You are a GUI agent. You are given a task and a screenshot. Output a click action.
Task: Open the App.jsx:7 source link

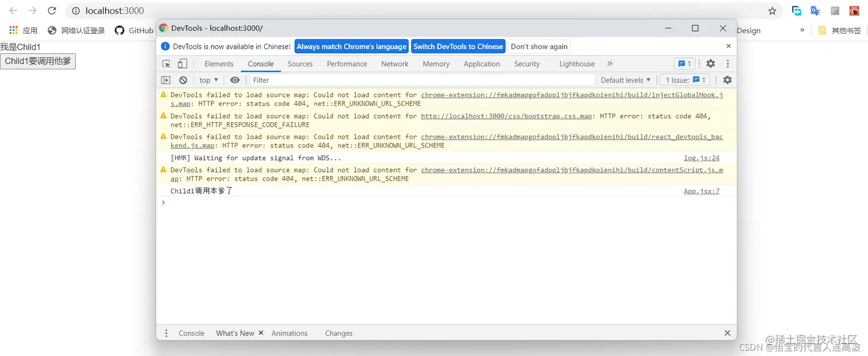(701, 191)
